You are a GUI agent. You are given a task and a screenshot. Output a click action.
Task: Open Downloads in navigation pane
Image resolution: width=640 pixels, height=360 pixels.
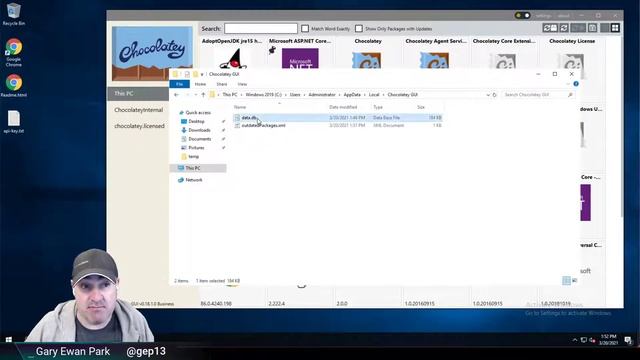click(x=199, y=130)
